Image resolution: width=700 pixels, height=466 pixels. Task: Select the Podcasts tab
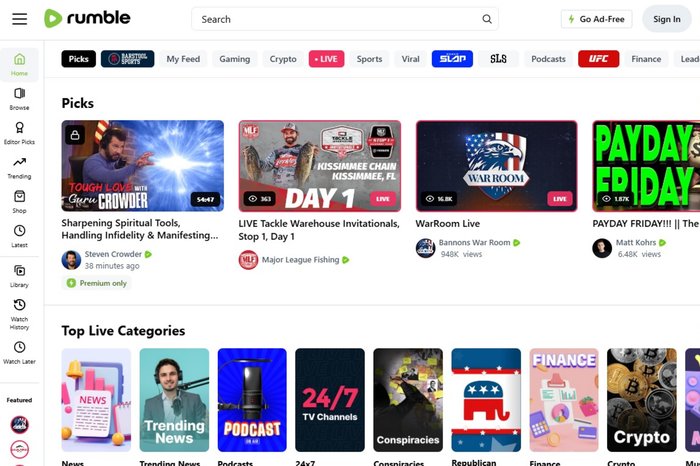[548, 59]
